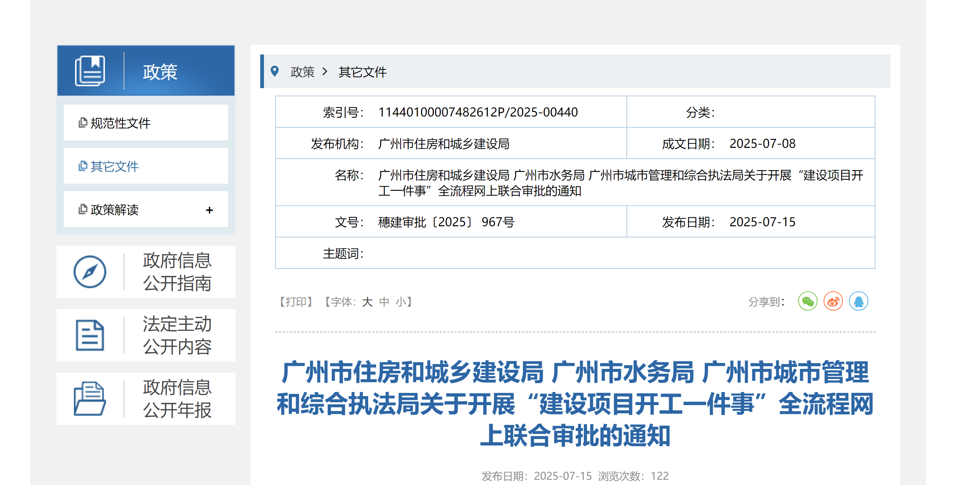Click document number 穗建审批〔2025〕967号

coord(446,222)
